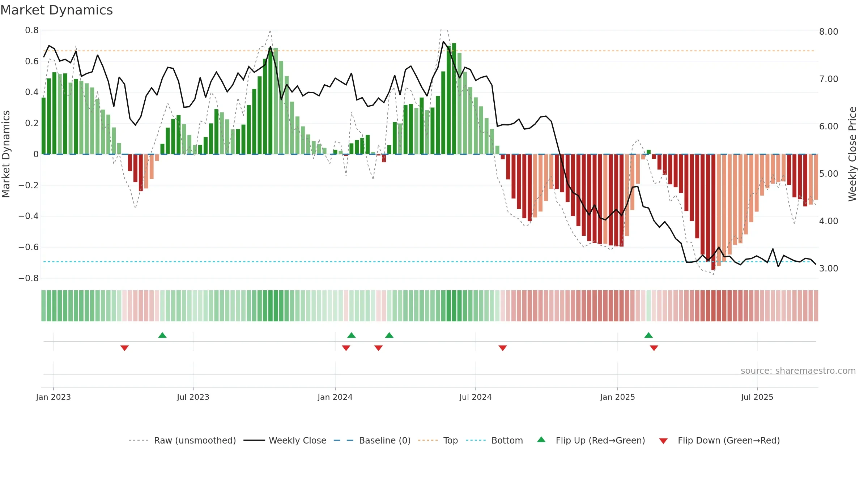
Task: Click the 3.00 price axis value
Action: click(829, 268)
